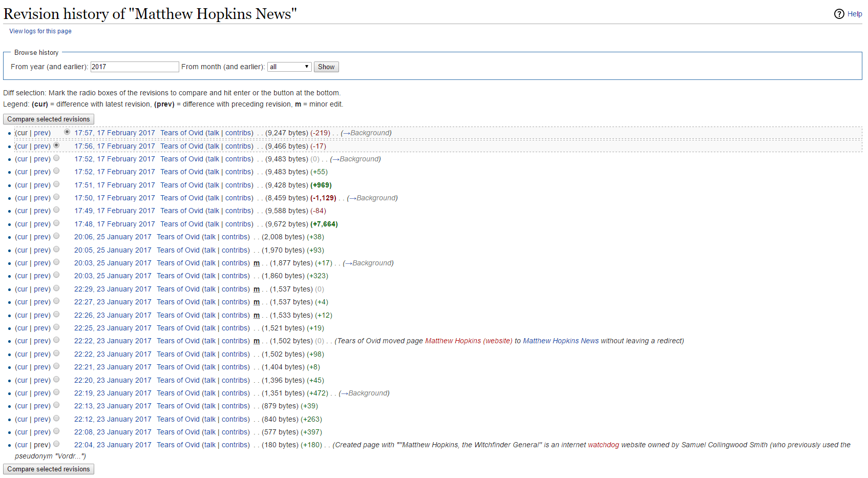The width and height of the screenshot is (868, 478).
Task: Click Compare selected revisions below the list
Action: click(49, 469)
